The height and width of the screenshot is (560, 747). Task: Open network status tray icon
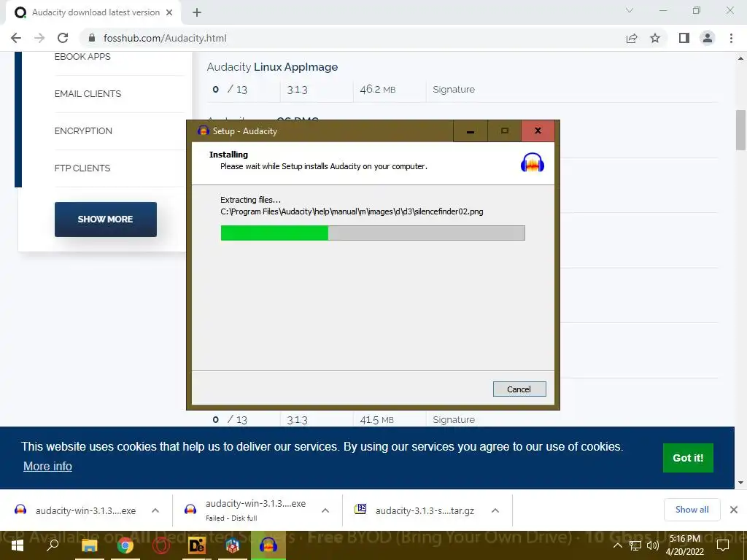tap(635, 545)
